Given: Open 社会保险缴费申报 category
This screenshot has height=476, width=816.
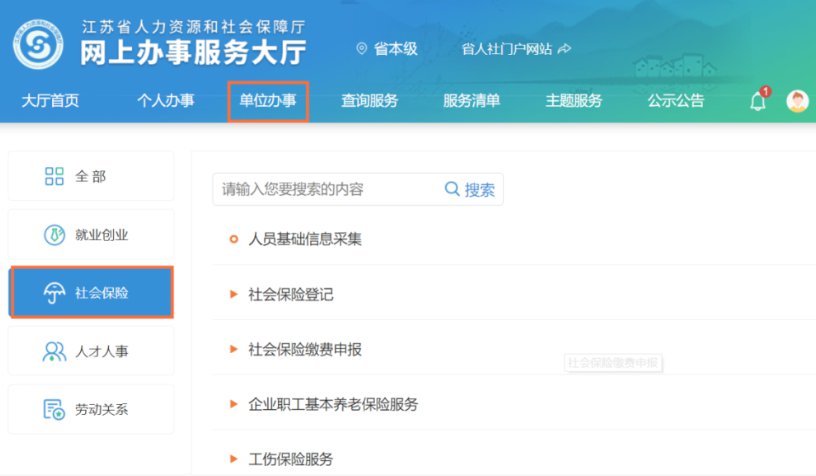Looking at the screenshot, I should pyautogui.click(x=305, y=349).
